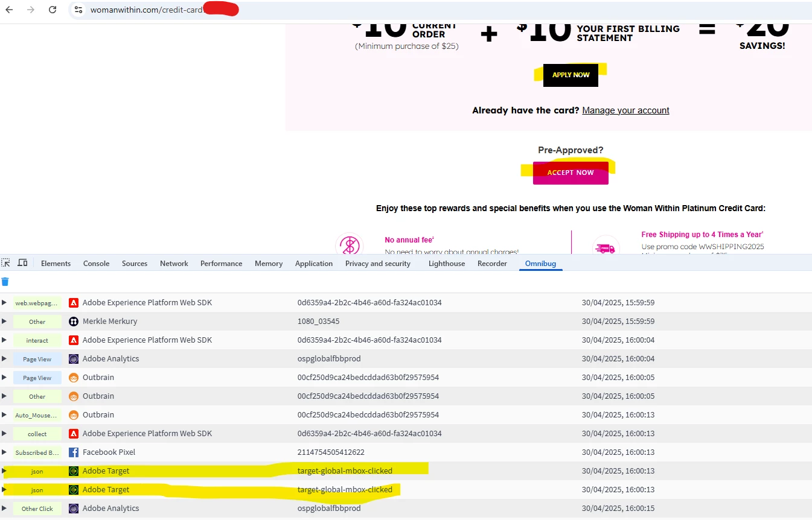Click 'Free Shipping up to 4 Times a Year' heading
The height and width of the screenshot is (520, 812).
coord(703,235)
